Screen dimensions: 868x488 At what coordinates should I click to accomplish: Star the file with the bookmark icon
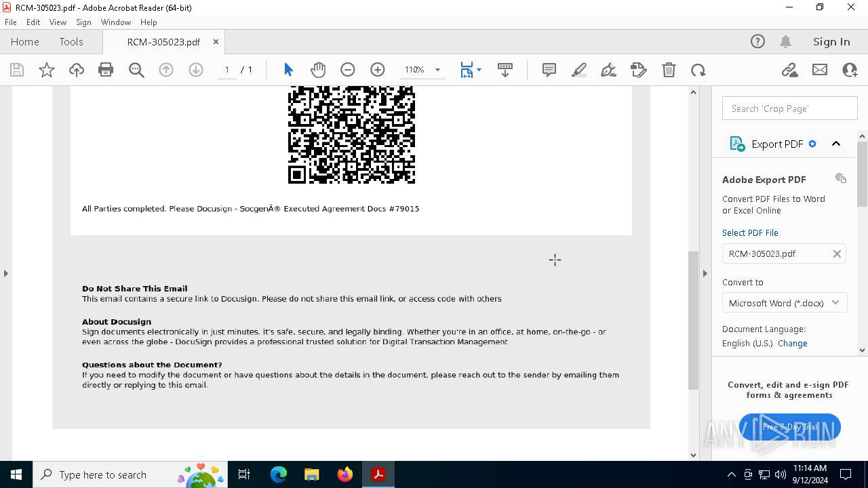point(47,70)
